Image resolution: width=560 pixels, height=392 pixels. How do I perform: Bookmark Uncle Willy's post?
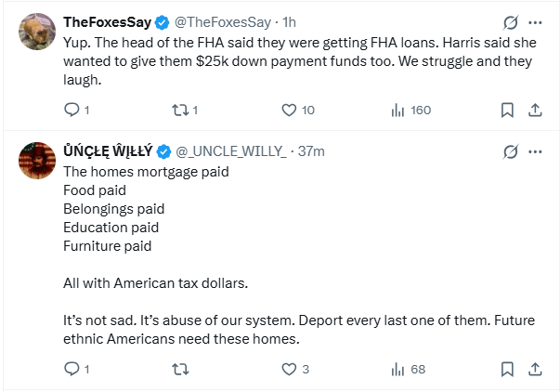[507, 369]
